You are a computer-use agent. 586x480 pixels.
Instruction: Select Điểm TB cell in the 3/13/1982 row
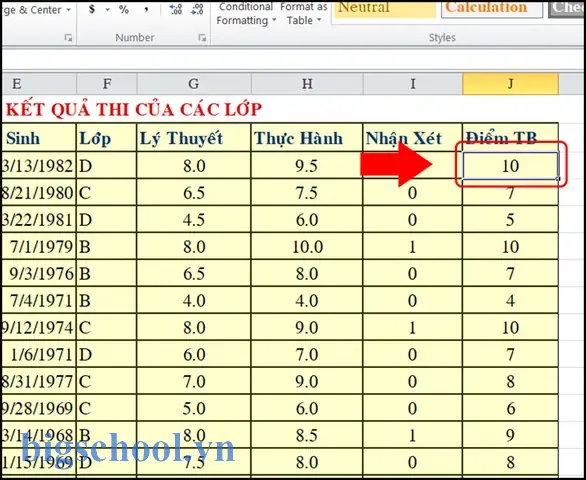click(511, 165)
